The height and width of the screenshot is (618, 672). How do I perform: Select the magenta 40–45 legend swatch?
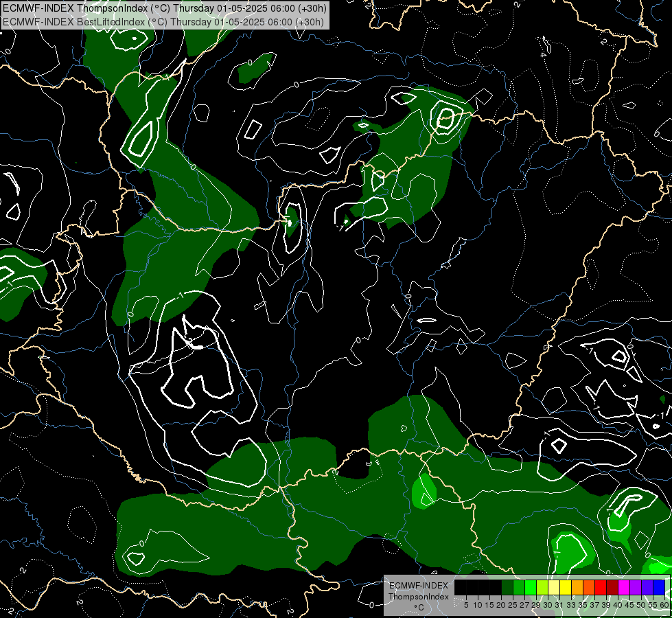pyautogui.click(x=625, y=587)
